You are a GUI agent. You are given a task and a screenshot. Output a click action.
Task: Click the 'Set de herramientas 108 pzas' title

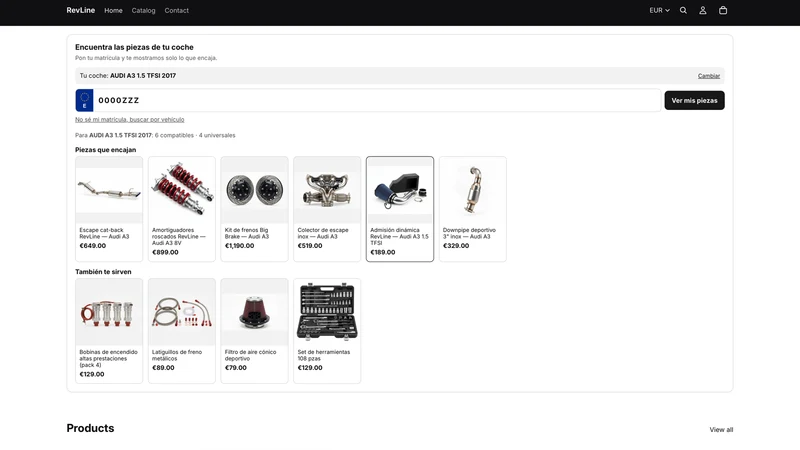tap(324, 355)
